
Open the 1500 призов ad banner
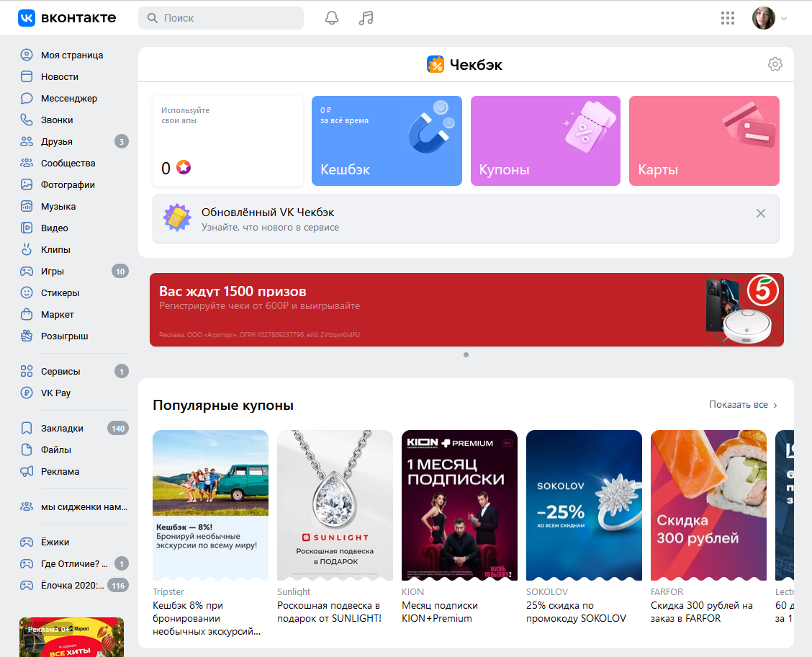tap(466, 310)
